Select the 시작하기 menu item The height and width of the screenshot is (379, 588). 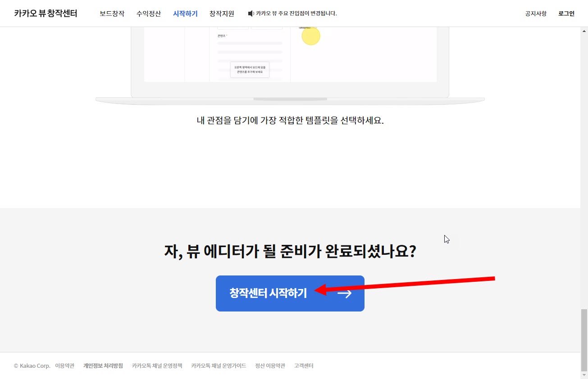tap(185, 14)
